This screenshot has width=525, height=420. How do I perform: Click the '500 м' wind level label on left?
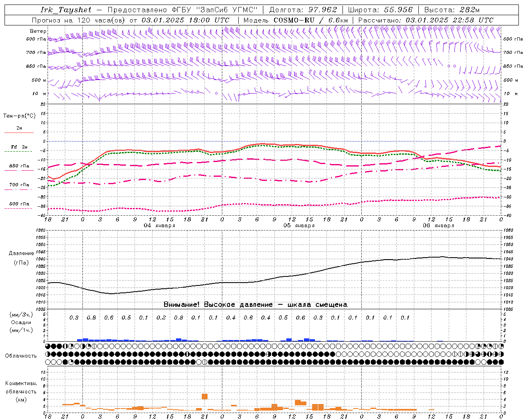tap(39, 80)
